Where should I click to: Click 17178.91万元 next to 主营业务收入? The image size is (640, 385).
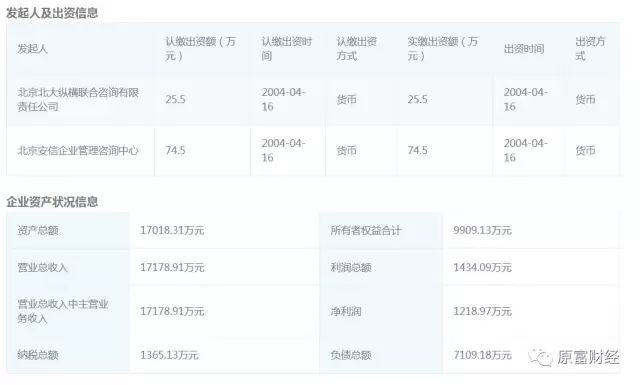172,312
